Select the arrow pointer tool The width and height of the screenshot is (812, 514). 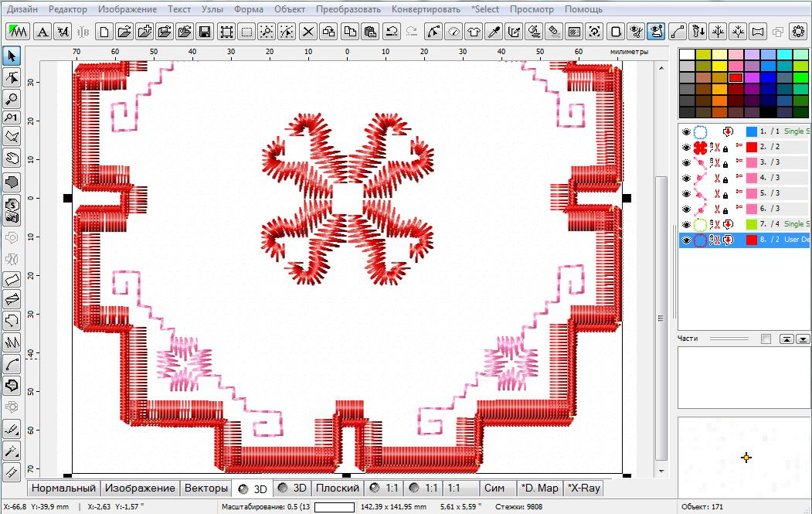tap(12, 56)
